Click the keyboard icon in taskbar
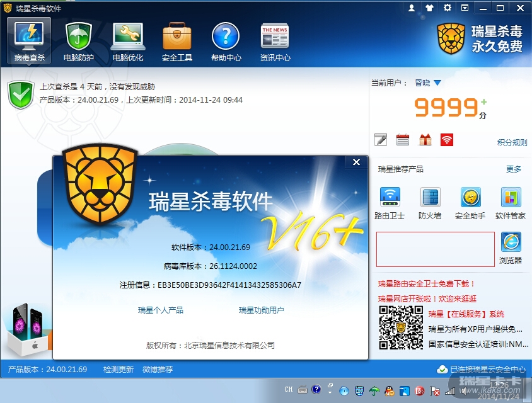This screenshot has height=403, width=532. click(303, 390)
